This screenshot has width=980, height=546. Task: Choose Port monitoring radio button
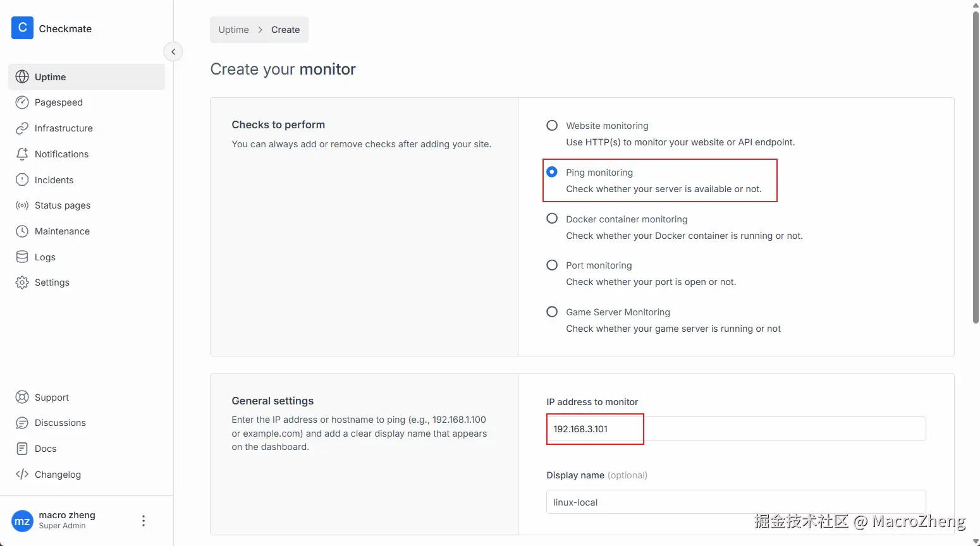[x=552, y=265]
